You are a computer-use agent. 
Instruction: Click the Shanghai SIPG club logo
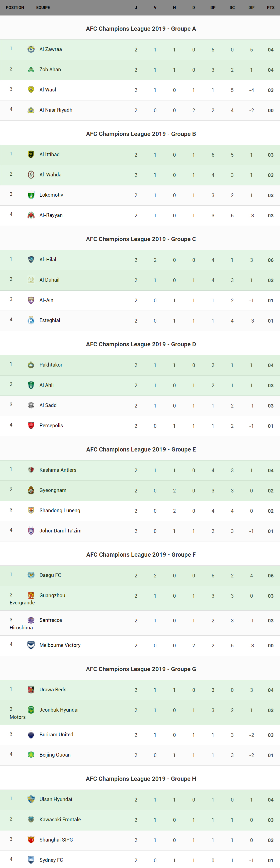click(x=31, y=839)
